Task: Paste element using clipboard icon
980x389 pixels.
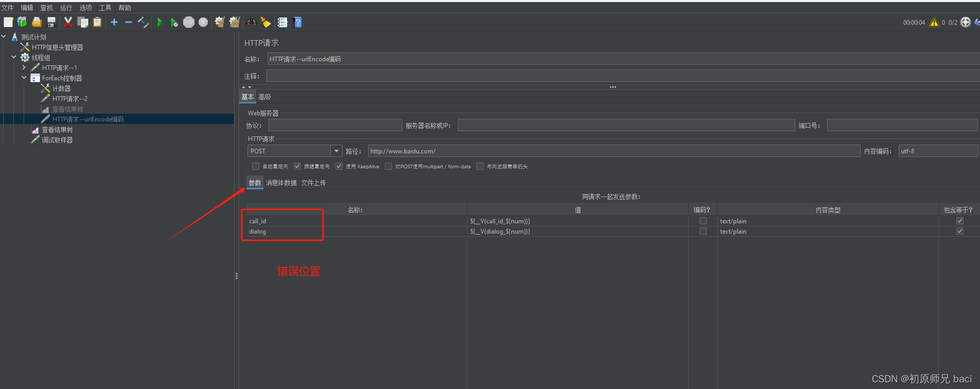Action: coord(97,22)
